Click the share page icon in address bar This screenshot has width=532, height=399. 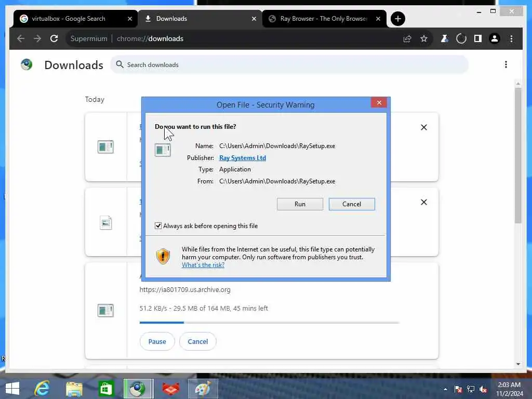point(407,38)
